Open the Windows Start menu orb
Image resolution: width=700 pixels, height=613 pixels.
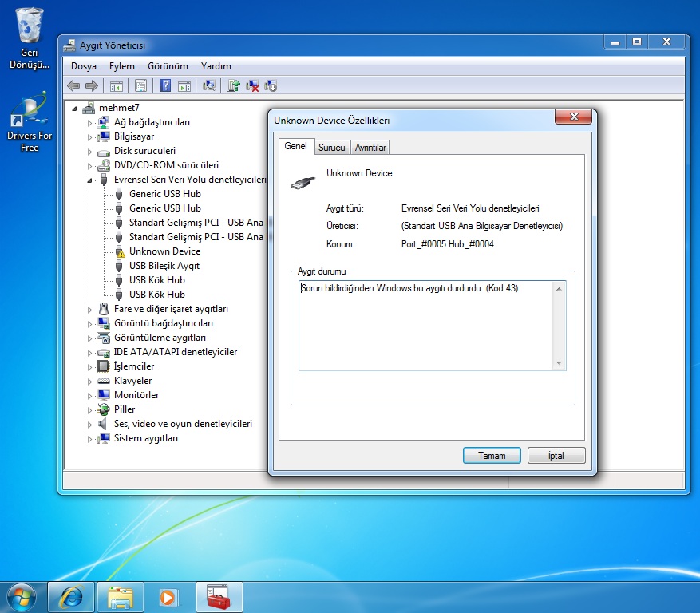click(22, 597)
